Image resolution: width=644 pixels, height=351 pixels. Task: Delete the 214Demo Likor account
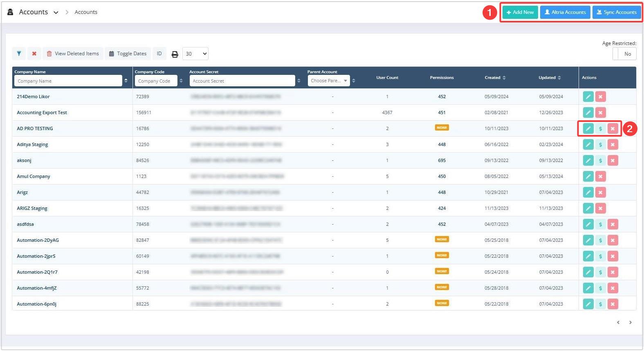click(x=600, y=97)
